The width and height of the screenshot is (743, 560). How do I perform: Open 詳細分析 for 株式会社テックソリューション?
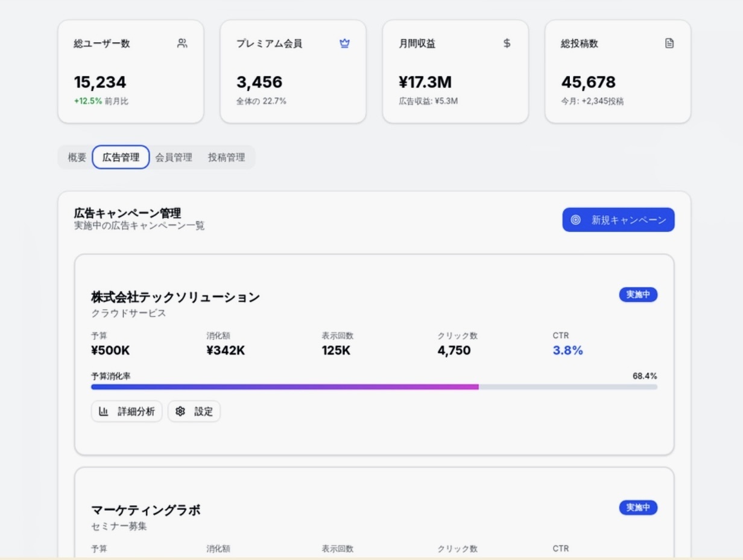(127, 412)
